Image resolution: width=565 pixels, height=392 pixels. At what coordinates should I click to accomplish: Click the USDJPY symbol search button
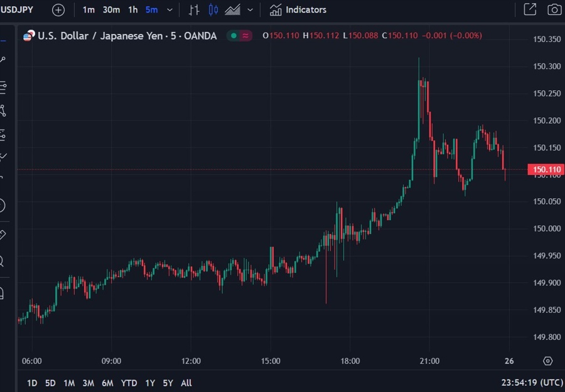(18, 10)
